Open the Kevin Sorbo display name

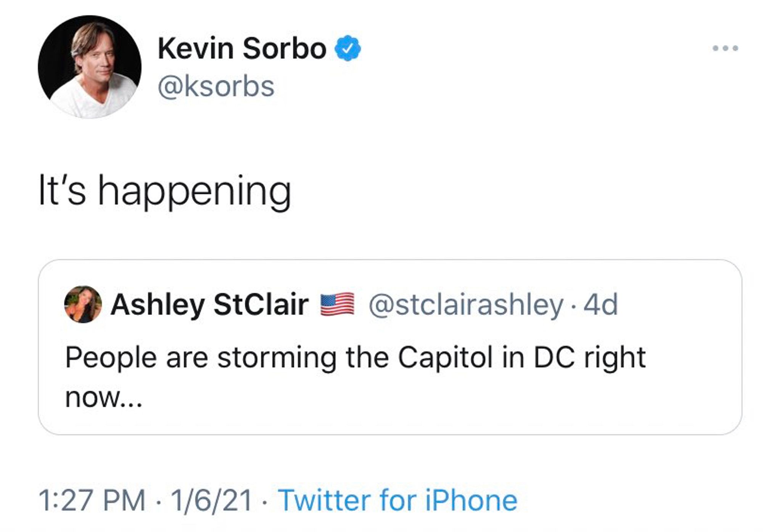[x=242, y=48]
